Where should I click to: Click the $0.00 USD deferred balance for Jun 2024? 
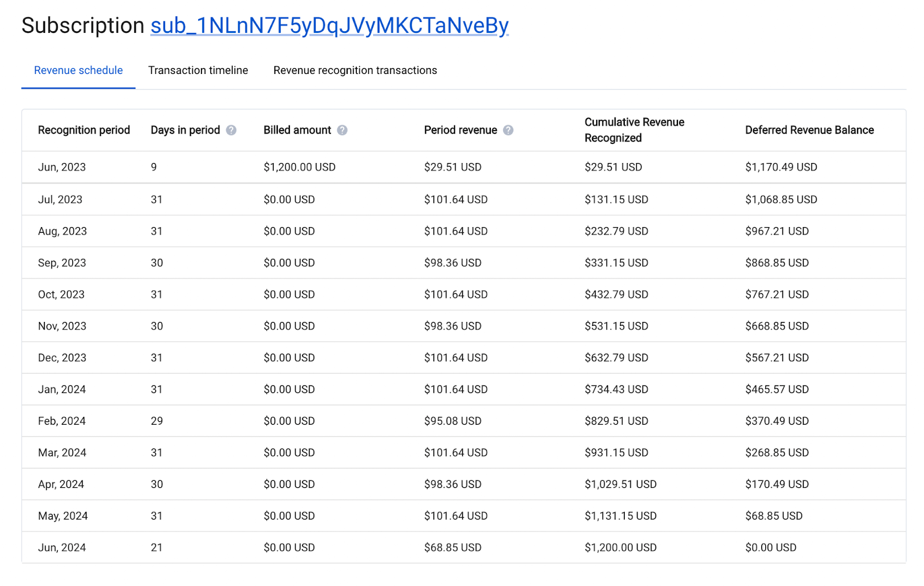(770, 547)
